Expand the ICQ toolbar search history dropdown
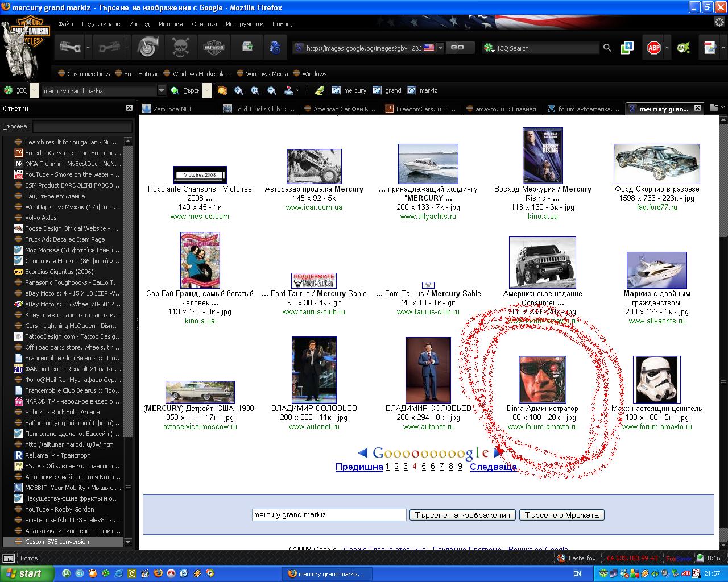 [161, 90]
